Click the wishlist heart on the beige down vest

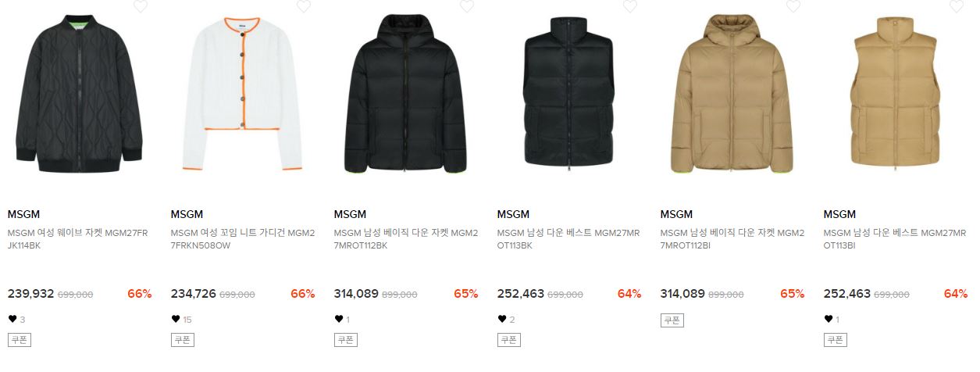pos(957,6)
